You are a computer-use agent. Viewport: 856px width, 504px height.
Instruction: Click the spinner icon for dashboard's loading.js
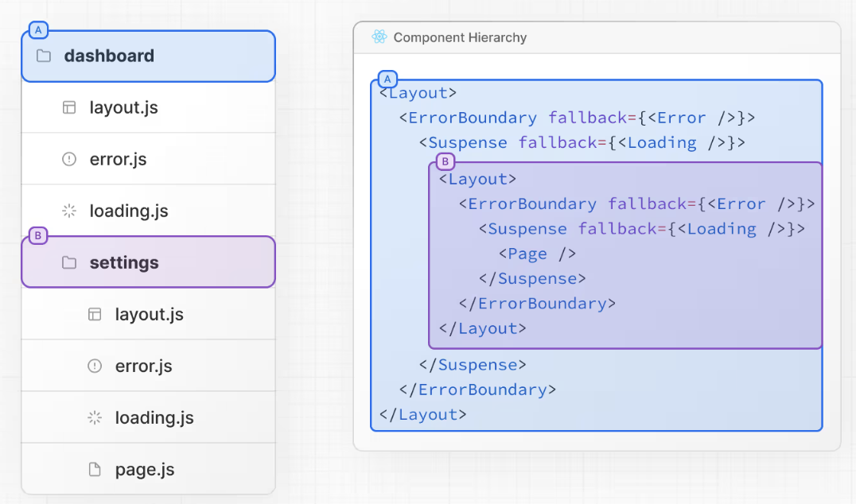[69, 211]
